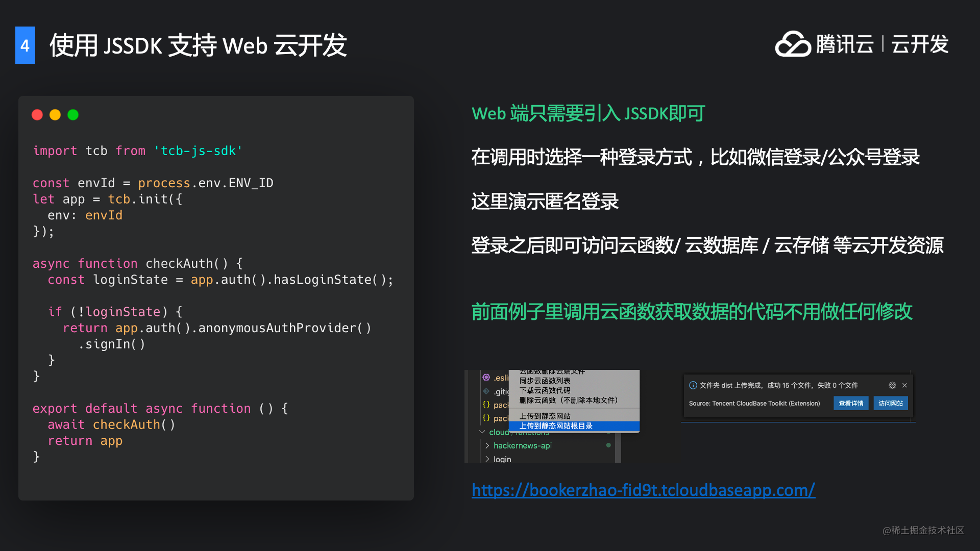Click the hasLoginState() code line
This screenshot has width=980, height=551.
point(220,280)
